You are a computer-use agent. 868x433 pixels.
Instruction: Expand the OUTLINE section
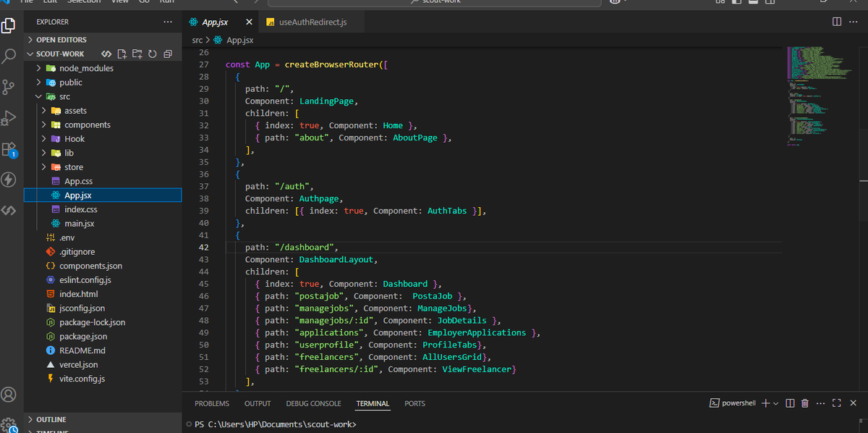coord(103,419)
